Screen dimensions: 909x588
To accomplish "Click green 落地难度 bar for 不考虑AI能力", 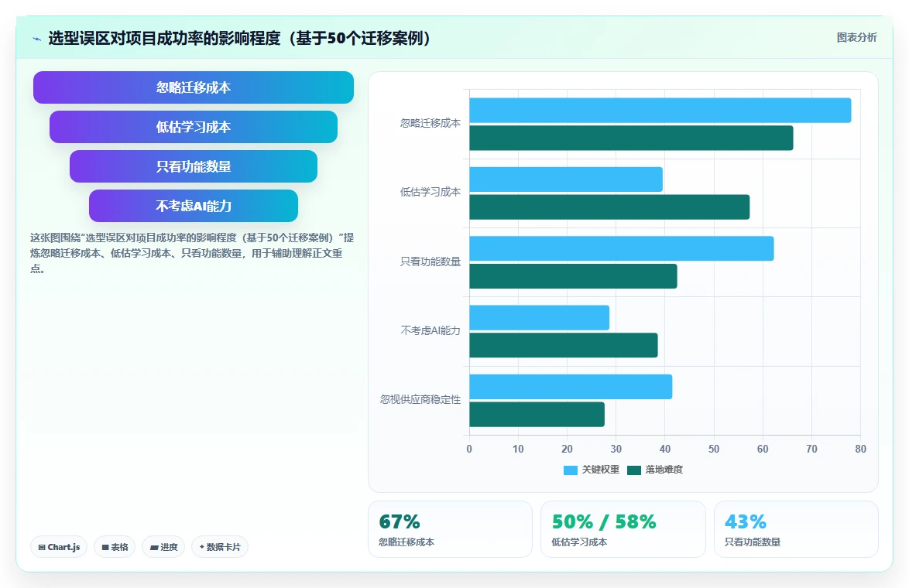I will tap(564, 345).
